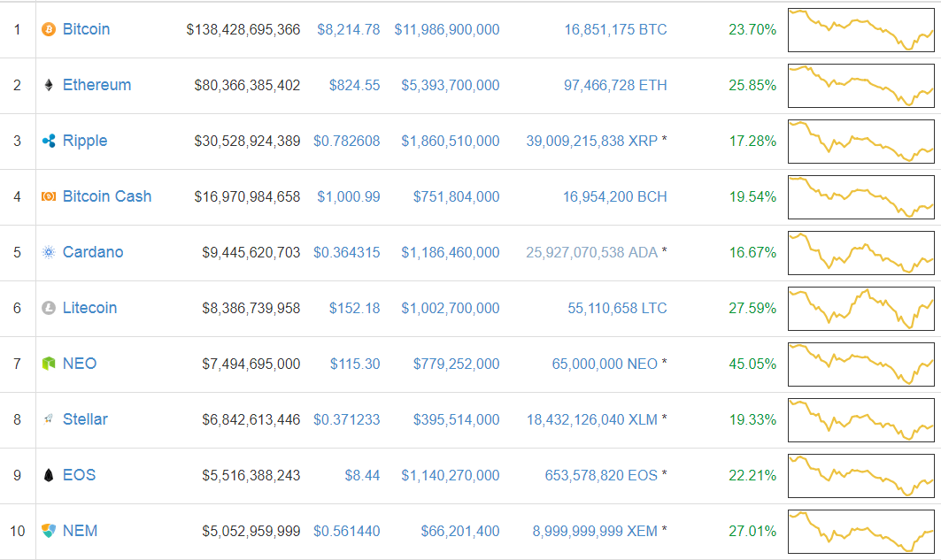Viewport: 941px width, 560px height.
Task: Click supply 16,851,175 BTC
Action: click(x=615, y=29)
